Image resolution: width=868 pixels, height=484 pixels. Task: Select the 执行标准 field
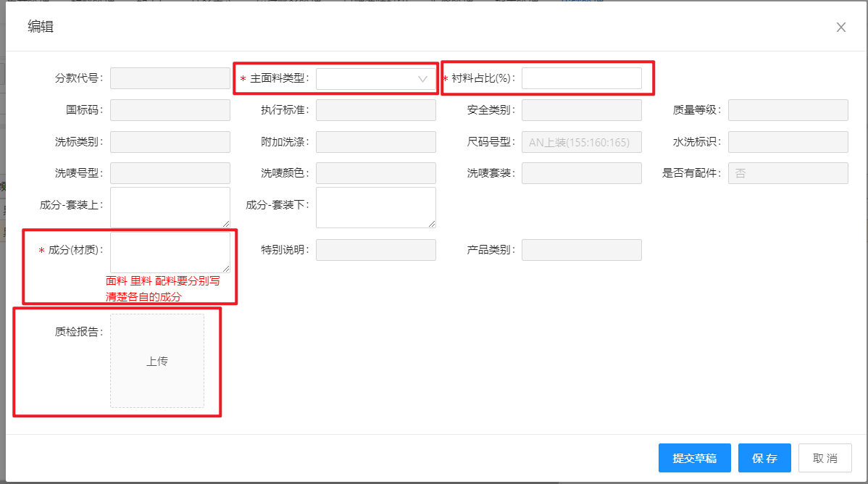point(375,110)
